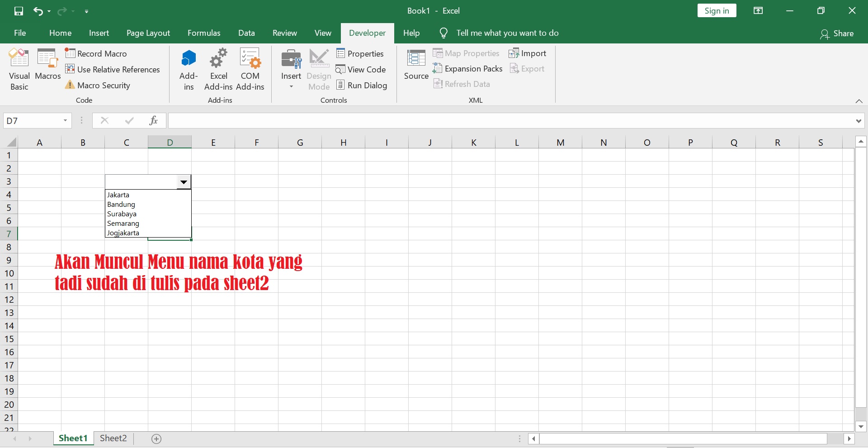
Task: Collapse the ribbon with the chevron
Action: point(859,101)
